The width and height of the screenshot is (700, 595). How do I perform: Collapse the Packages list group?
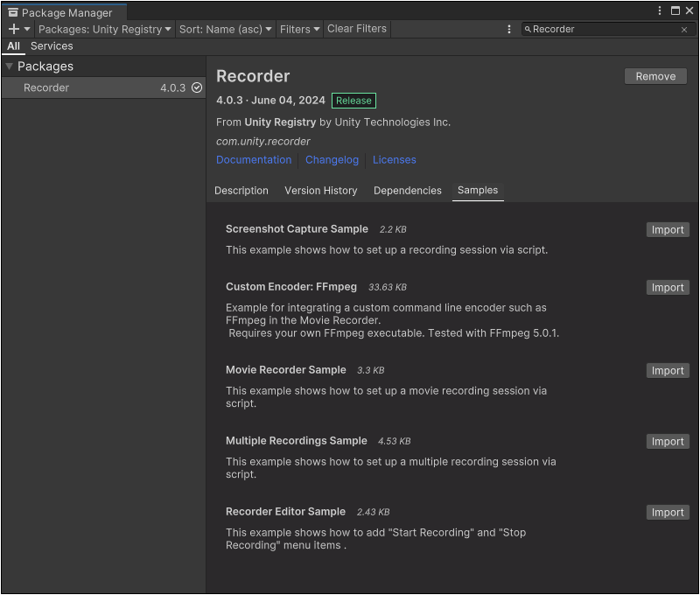(x=10, y=66)
